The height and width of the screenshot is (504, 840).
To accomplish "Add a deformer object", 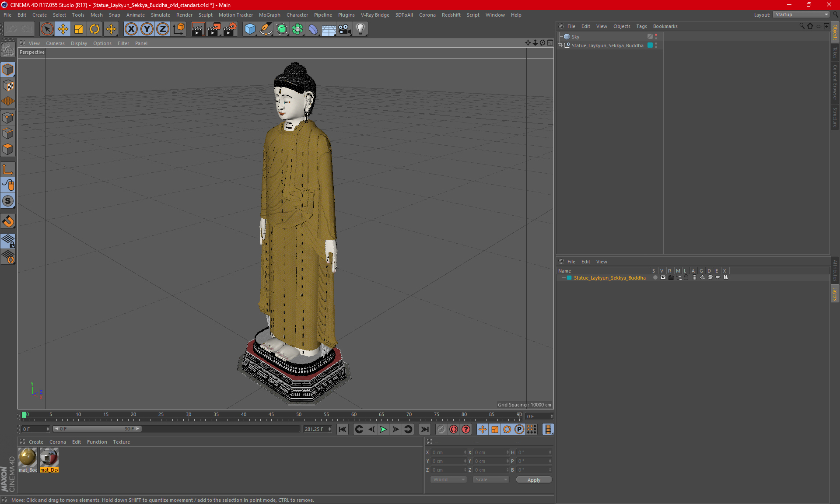I will tap(313, 29).
